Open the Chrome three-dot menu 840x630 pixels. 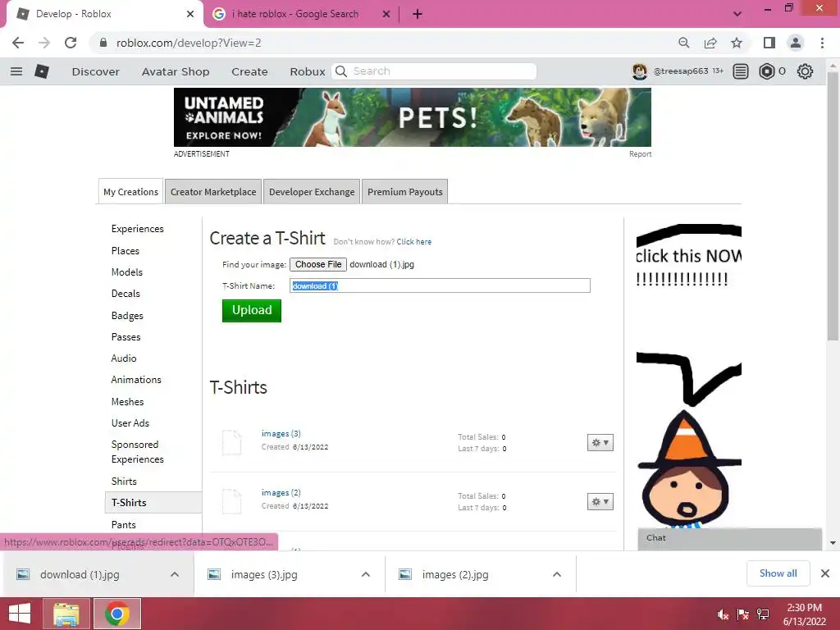coord(822,43)
